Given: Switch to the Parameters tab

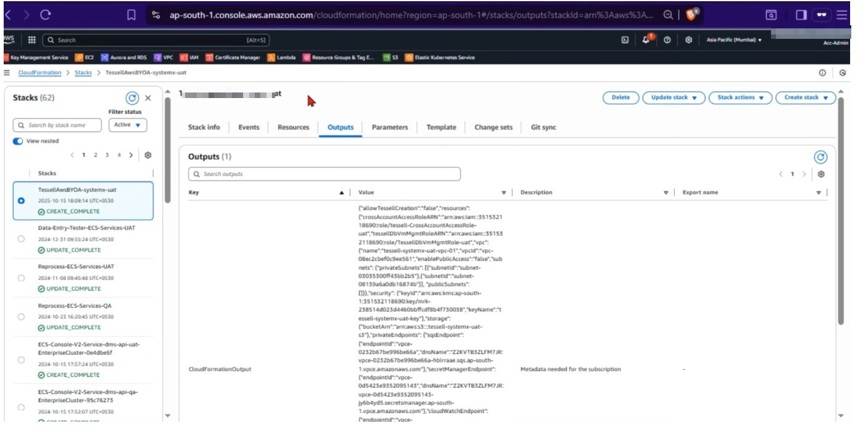Looking at the screenshot, I should (x=389, y=128).
